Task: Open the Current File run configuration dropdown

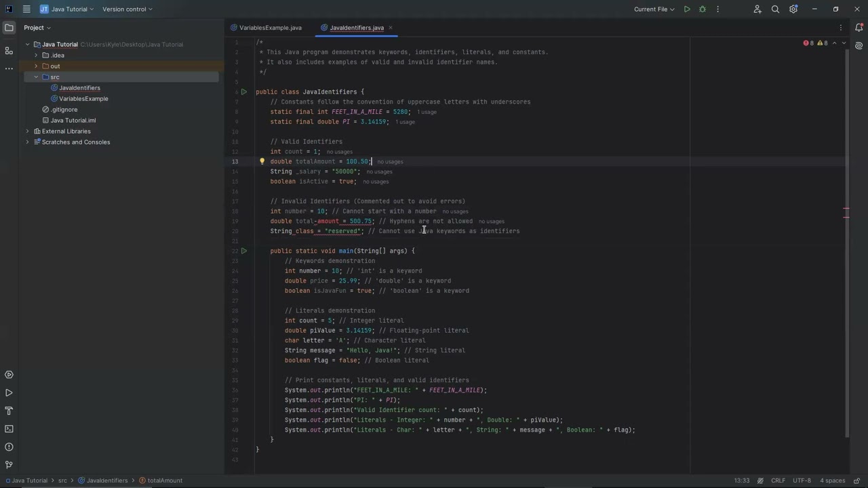Action: pyautogui.click(x=654, y=9)
